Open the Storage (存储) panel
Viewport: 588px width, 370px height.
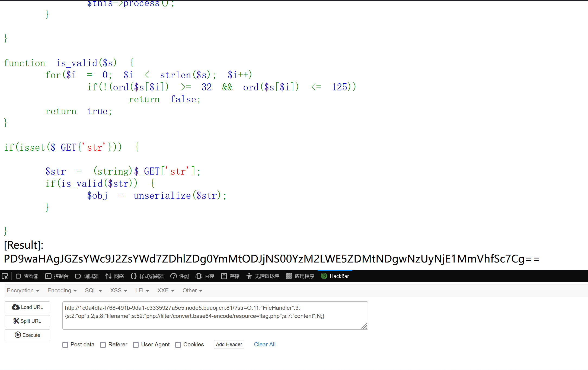click(x=230, y=276)
